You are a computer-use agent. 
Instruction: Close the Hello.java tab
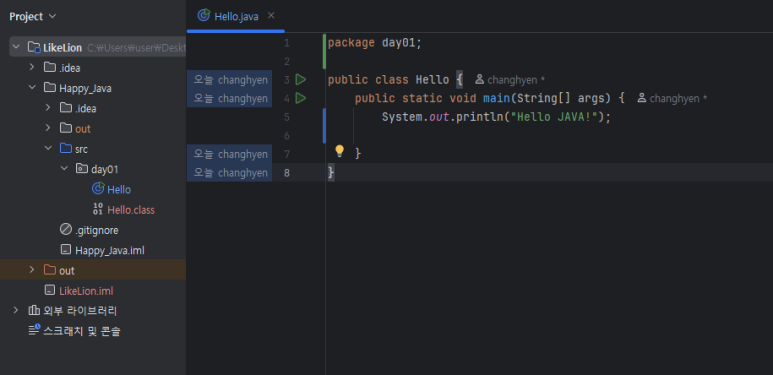(271, 16)
